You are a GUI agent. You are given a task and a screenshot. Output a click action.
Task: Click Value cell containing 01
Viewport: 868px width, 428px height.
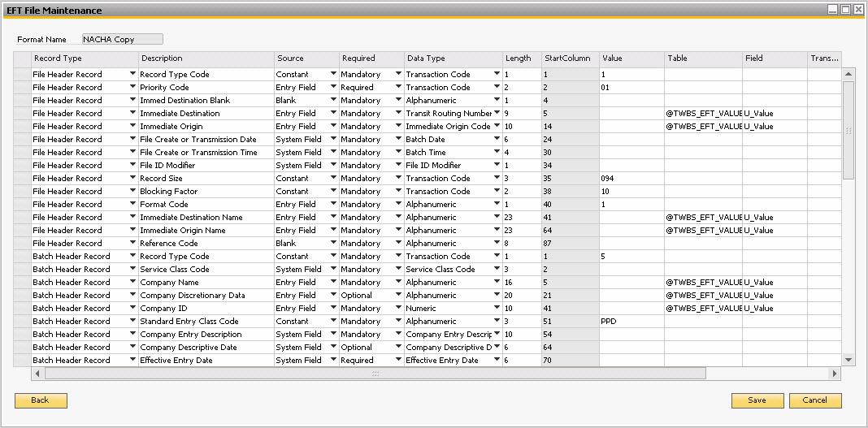[x=631, y=88]
